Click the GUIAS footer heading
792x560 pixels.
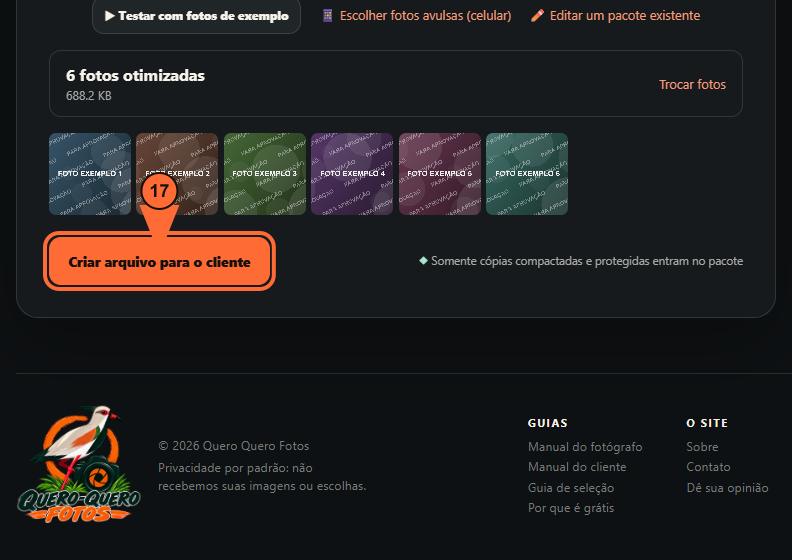(x=548, y=423)
